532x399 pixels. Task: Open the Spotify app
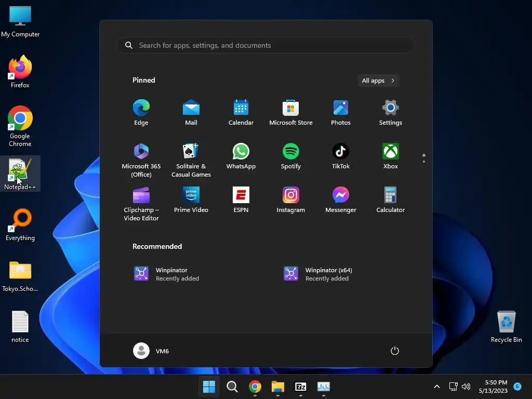(291, 156)
